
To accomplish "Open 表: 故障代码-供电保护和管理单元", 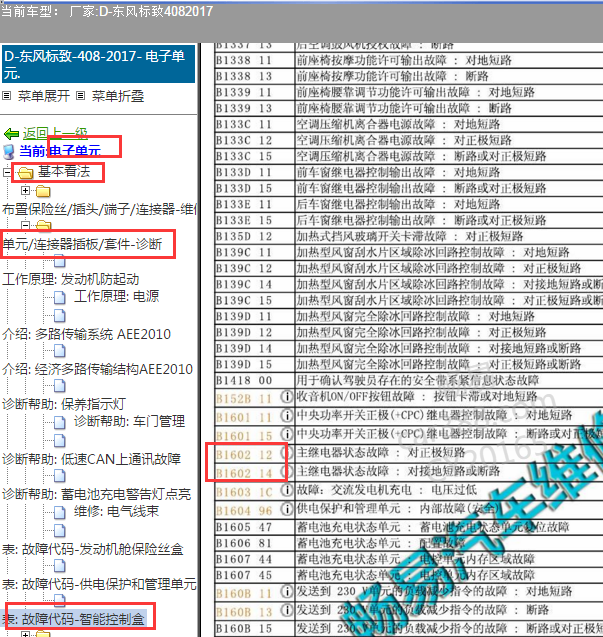I will pyautogui.click(x=99, y=584).
